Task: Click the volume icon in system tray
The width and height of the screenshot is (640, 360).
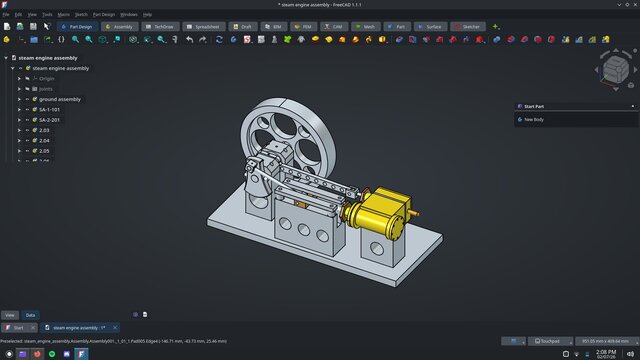Action: click(630, 354)
